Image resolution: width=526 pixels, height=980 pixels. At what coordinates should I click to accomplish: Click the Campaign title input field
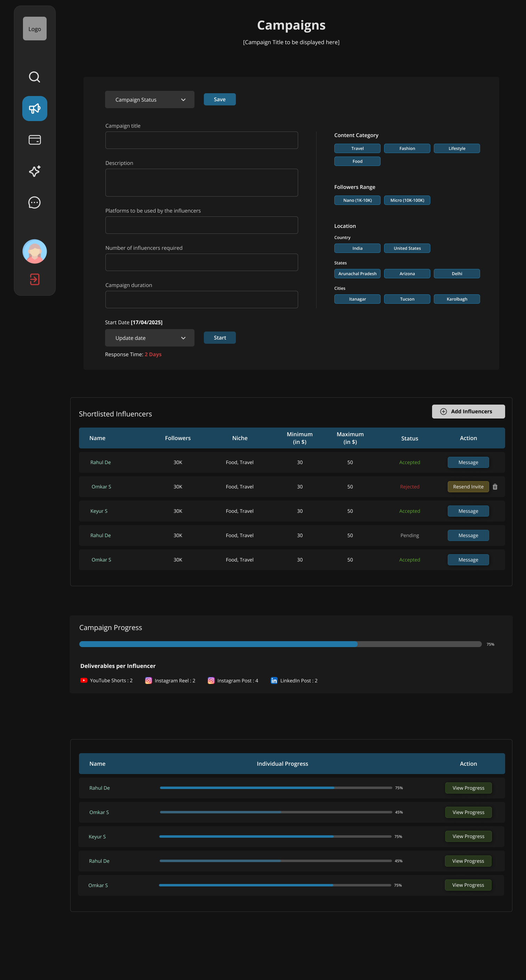(x=201, y=140)
